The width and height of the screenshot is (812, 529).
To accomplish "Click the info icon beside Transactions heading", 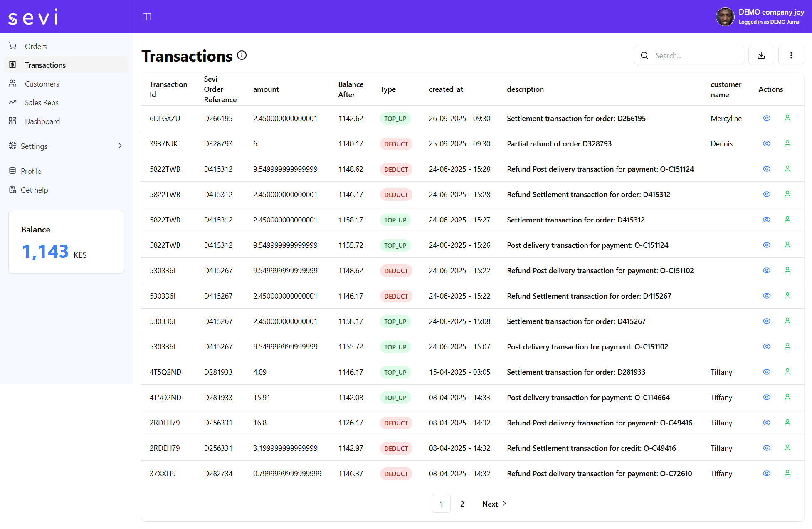I will click(242, 55).
